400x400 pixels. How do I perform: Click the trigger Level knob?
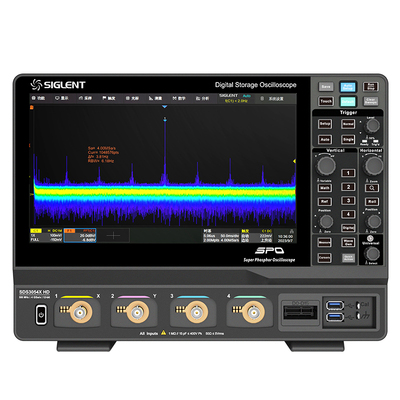tap(372, 126)
